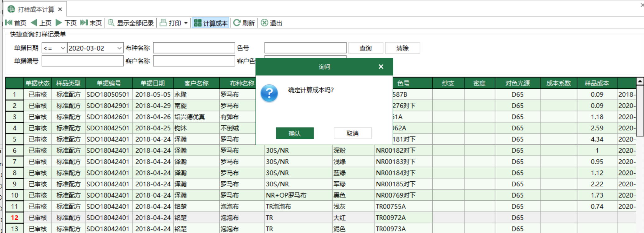Image resolution: width=644 pixels, height=233 pixels.
Task: Go to next page (下页) arrow
Action: point(59,23)
